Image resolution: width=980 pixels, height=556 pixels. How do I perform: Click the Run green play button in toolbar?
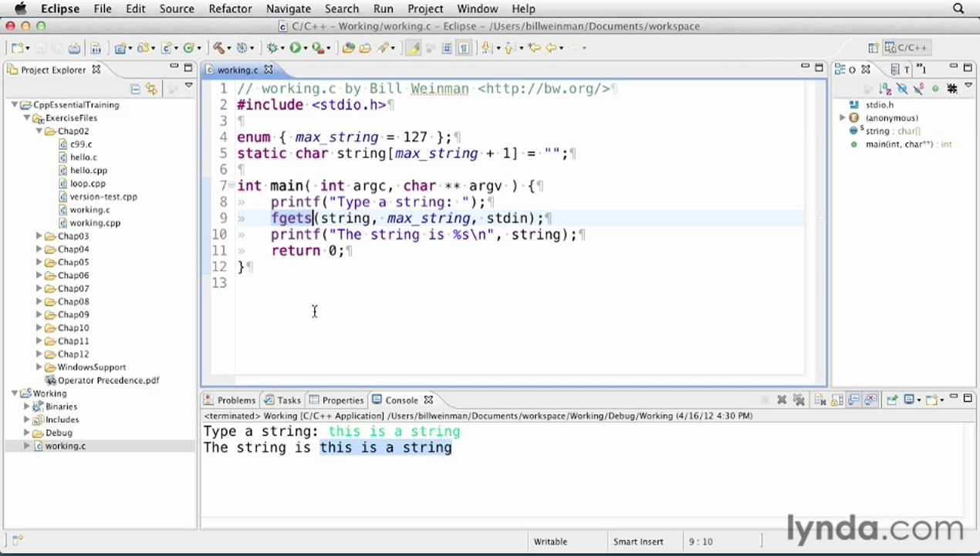pyautogui.click(x=295, y=48)
